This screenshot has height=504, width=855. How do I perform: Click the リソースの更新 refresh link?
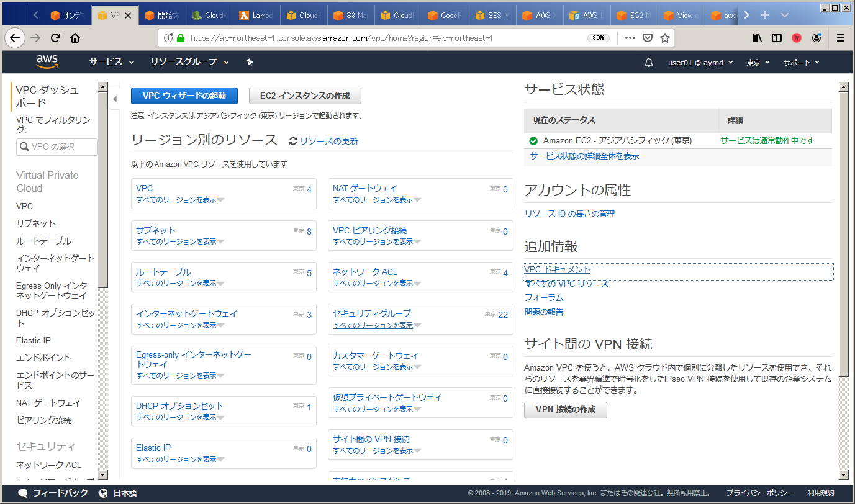click(x=323, y=141)
